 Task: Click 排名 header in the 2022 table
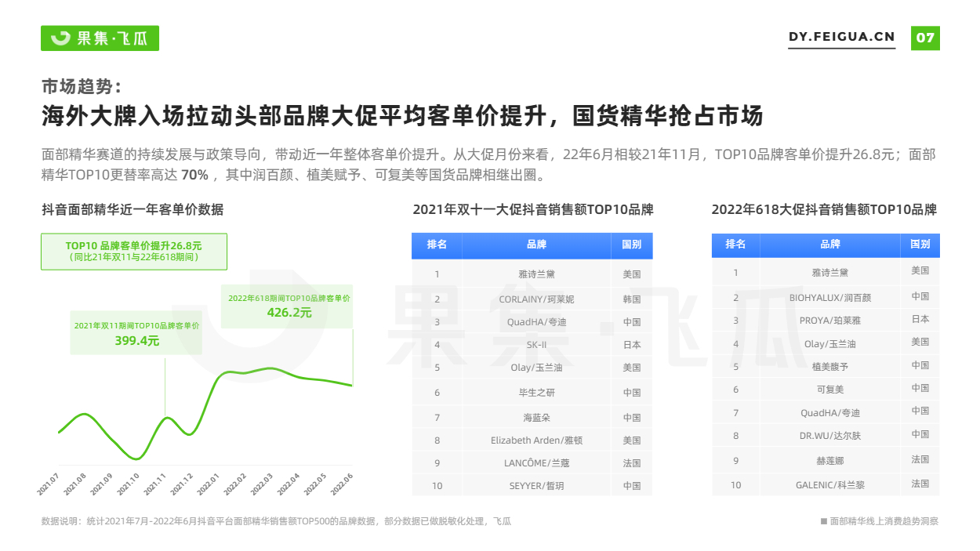point(735,245)
